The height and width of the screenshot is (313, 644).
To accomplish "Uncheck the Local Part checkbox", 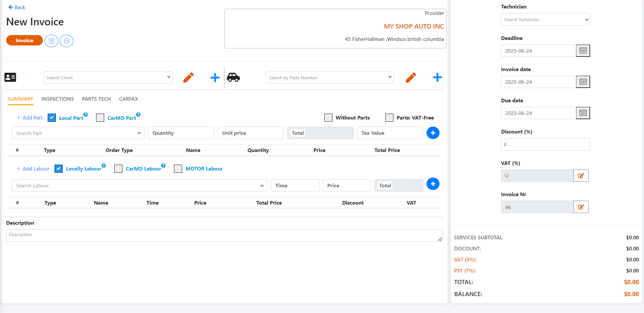I will (52, 118).
